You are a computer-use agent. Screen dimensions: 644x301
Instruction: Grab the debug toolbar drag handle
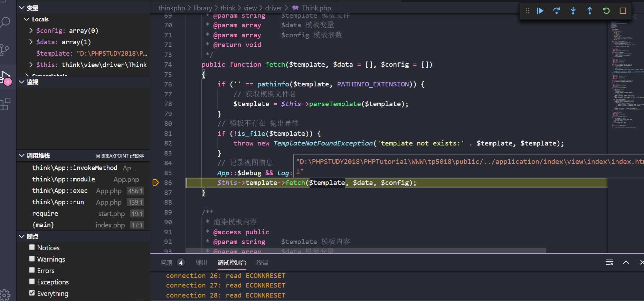tap(527, 11)
